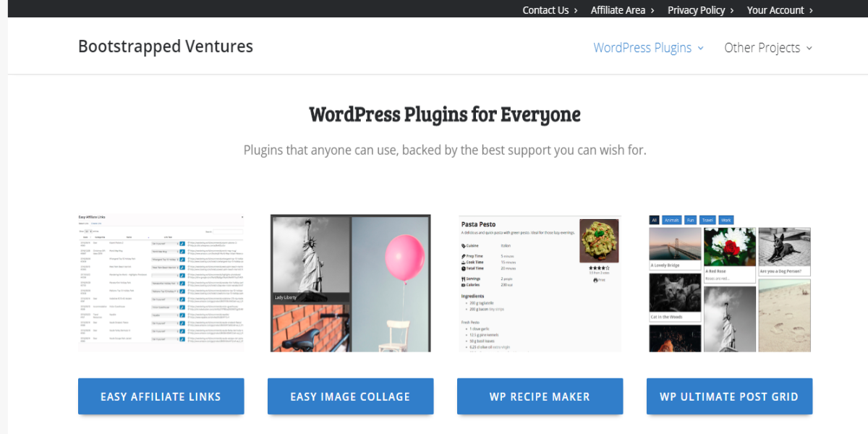Open the Easy Affiliate Links table screenshot

point(161,283)
